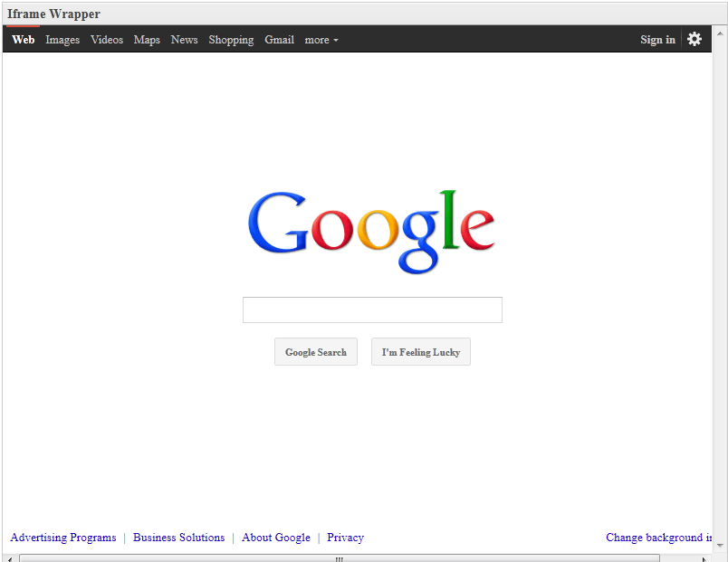The image size is (728, 562).
Task: Click the I'm Feeling Lucky button
Action: tap(421, 352)
